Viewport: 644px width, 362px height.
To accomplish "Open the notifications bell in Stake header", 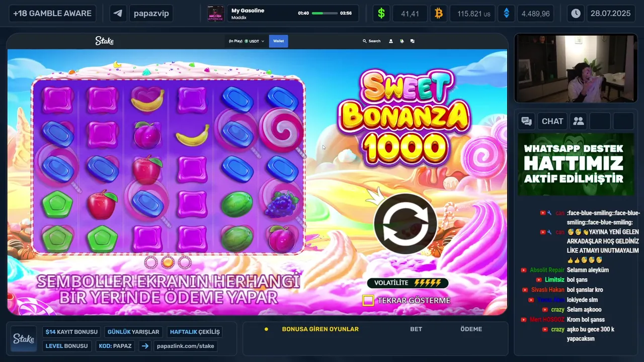I will [401, 41].
